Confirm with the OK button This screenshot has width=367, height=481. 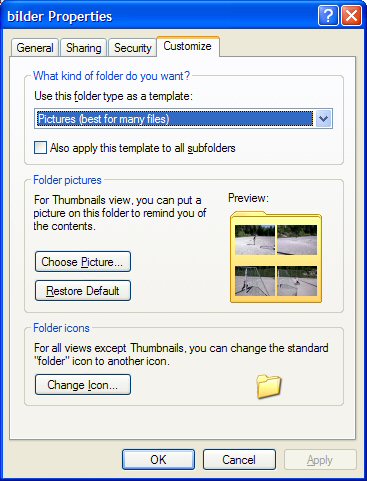158,460
